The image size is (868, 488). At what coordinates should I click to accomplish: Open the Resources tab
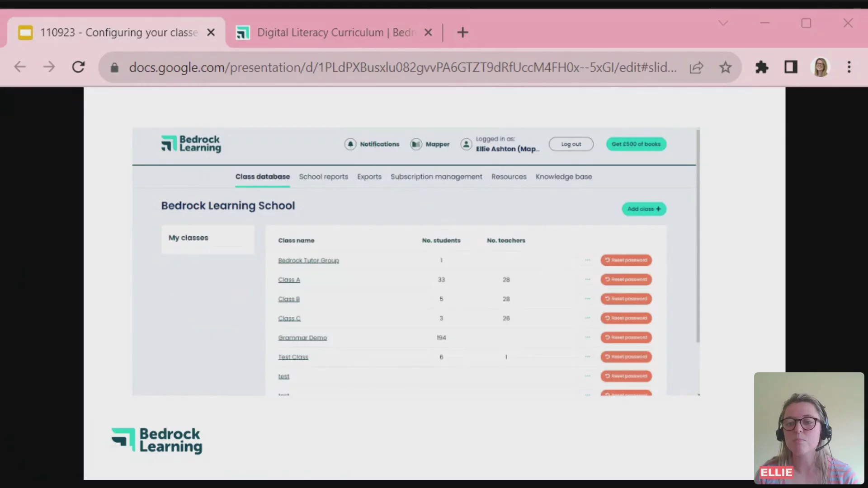tap(509, 177)
